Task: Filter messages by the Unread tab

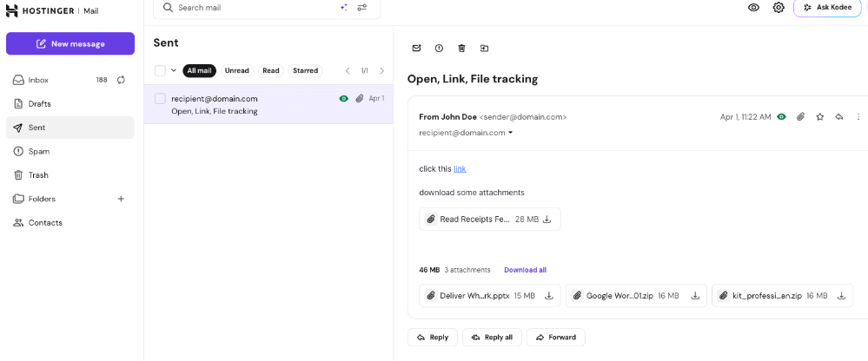Action: click(x=236, y=71)
